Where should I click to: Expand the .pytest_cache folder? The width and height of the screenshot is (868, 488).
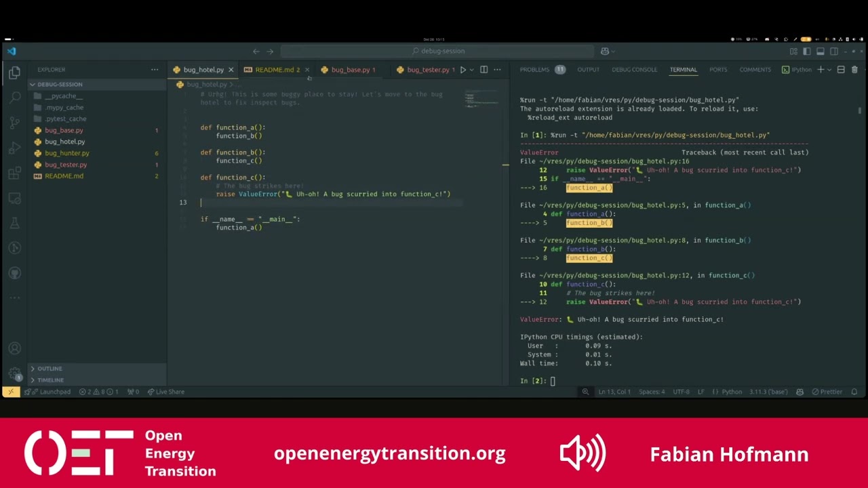[x=97, y=119]
